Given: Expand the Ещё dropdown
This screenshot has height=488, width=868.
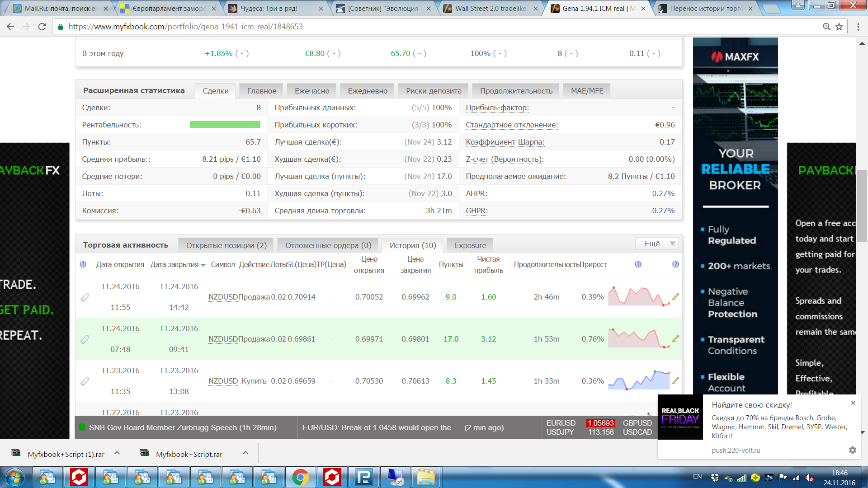Looking at the screenshot, I should point(657,244).
